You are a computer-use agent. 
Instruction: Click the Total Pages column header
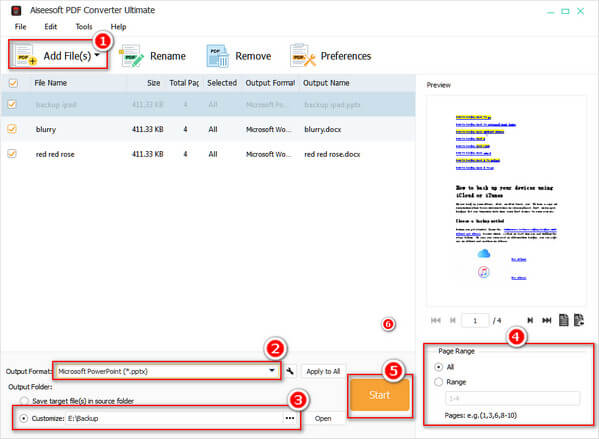(x=184, y=83)
